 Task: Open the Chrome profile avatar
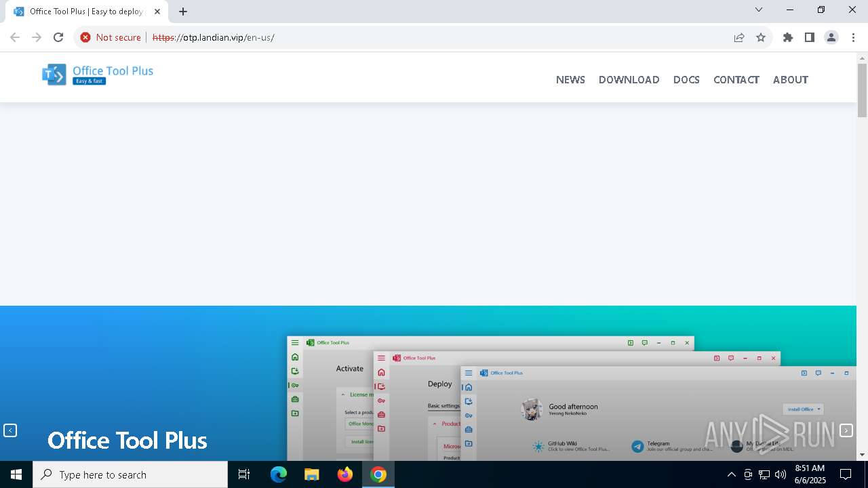[831, 37]
